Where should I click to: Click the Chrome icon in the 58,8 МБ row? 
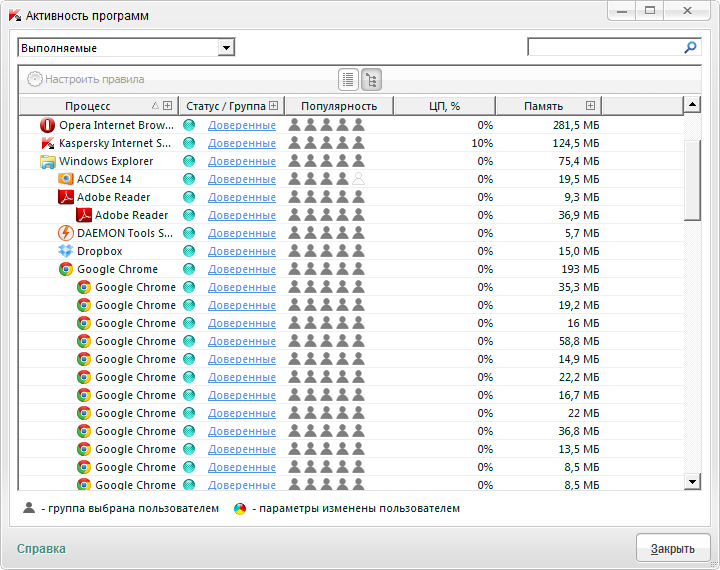(84, 341)
